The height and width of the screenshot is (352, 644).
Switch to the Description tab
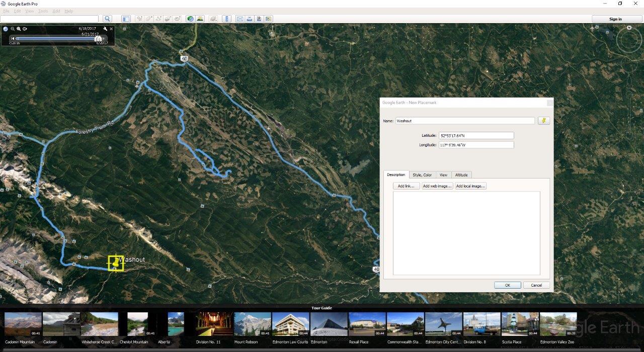pos(396,174)
